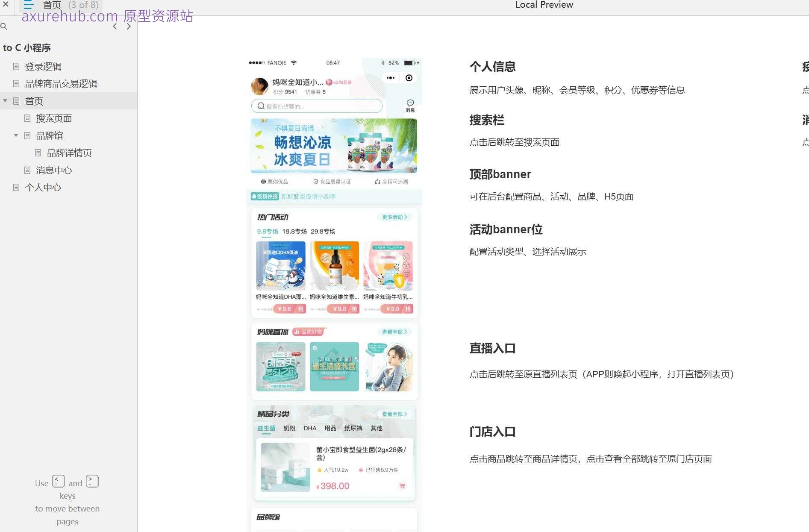Open 消息 via the message bubble icon

click(x=409, y=104)
